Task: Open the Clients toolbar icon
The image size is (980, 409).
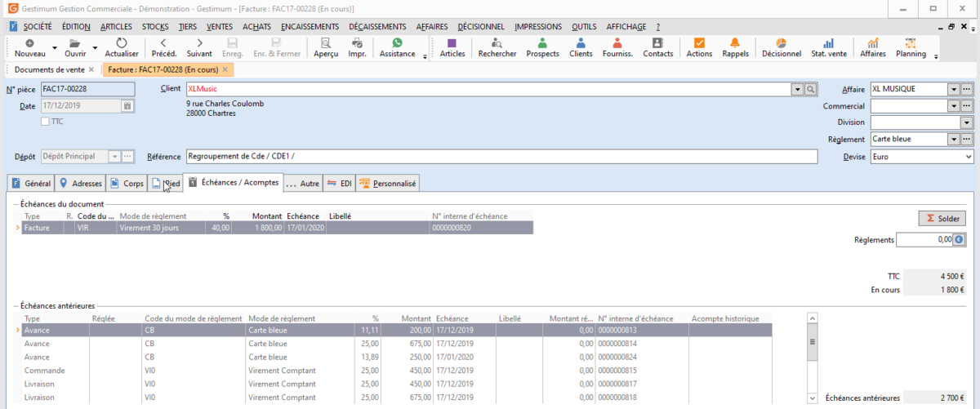Action: (x=581, y=42)
